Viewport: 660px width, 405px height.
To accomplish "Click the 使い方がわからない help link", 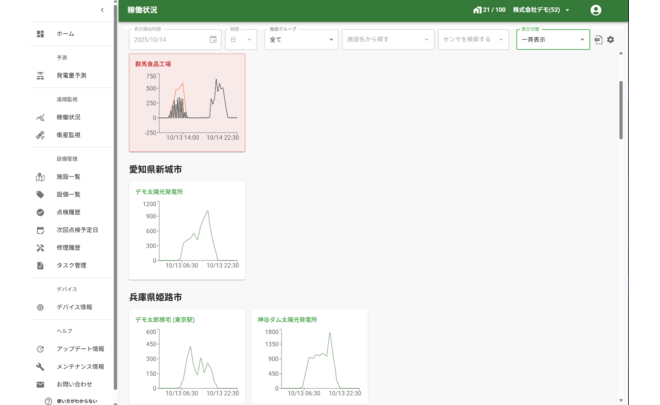I will pos(76,400).
